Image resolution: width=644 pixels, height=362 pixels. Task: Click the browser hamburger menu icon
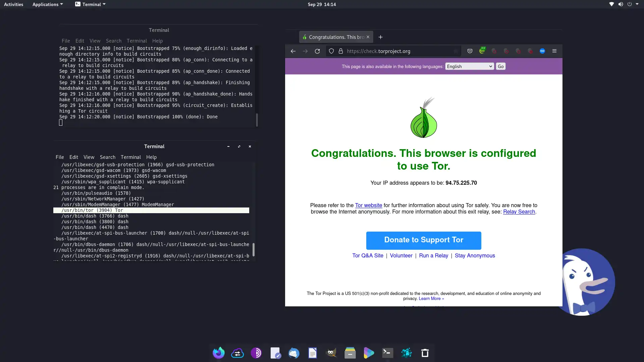tap(554, 51)
